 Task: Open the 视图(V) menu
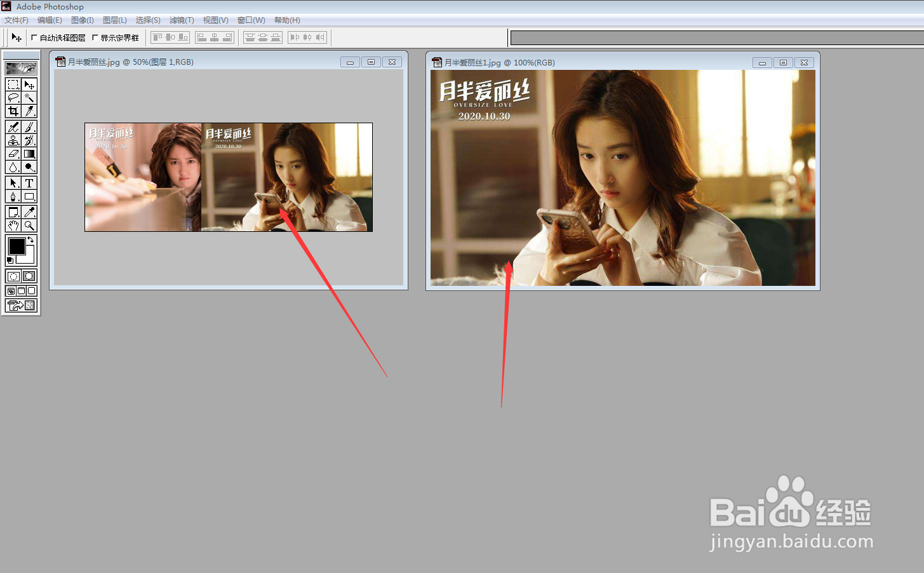[216, 20]
